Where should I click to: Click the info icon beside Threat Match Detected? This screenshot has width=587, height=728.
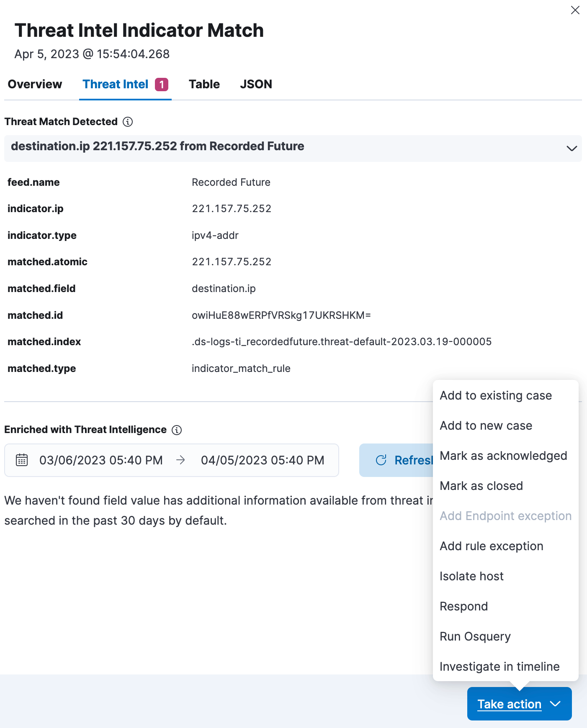128,122
